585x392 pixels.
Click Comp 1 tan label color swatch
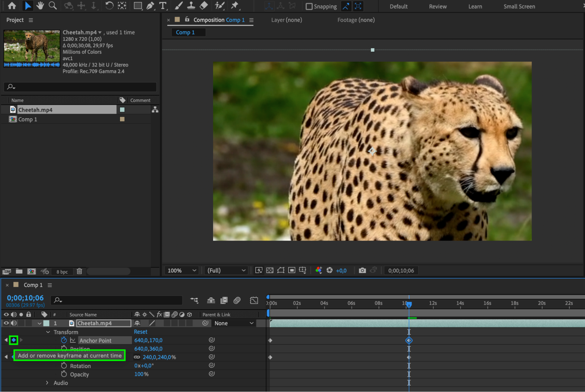122,119
